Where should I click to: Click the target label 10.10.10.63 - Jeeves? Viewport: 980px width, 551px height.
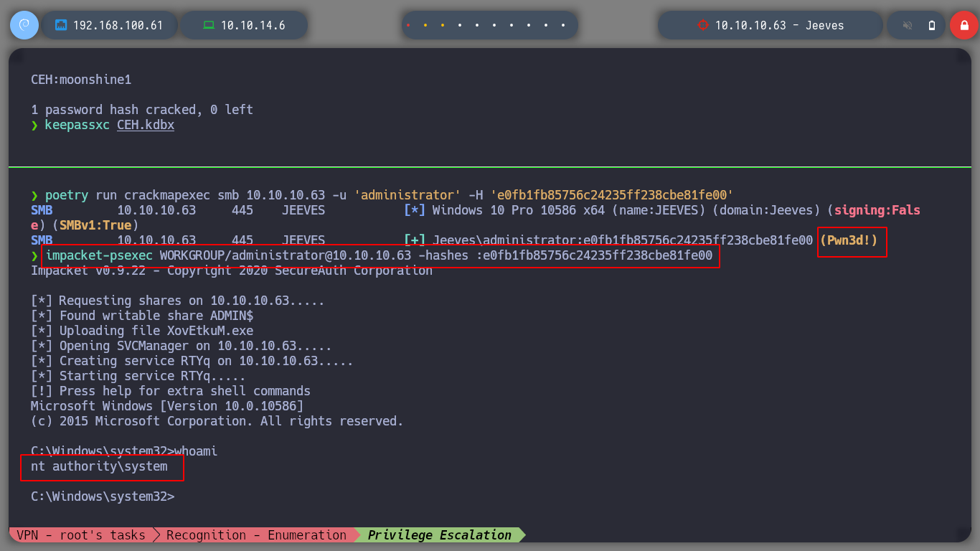pyautogui.click(x=779, y=25)
